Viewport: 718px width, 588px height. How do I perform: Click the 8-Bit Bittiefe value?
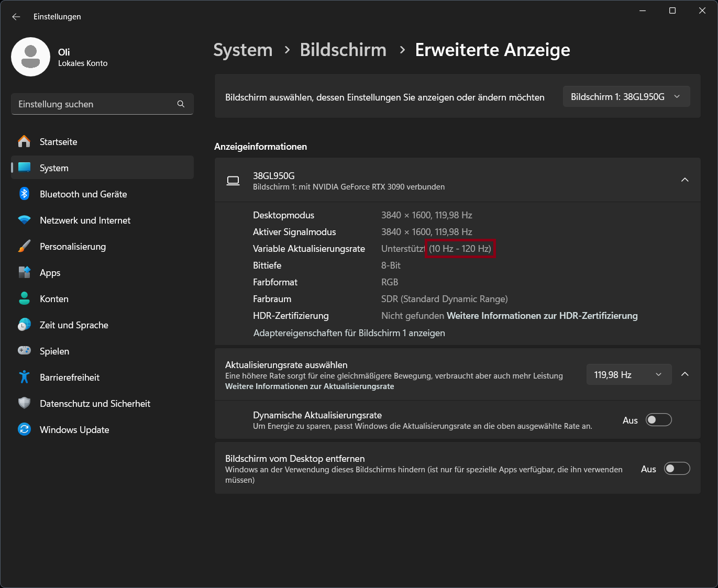point(391,265)
